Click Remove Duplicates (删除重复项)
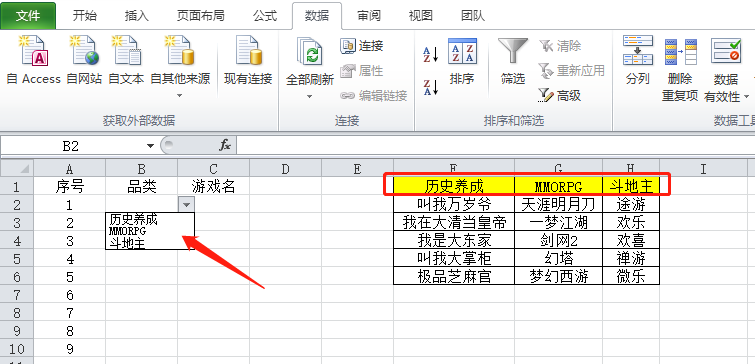Viewport: 755px width, 364px height. click(x=680, y=69)
